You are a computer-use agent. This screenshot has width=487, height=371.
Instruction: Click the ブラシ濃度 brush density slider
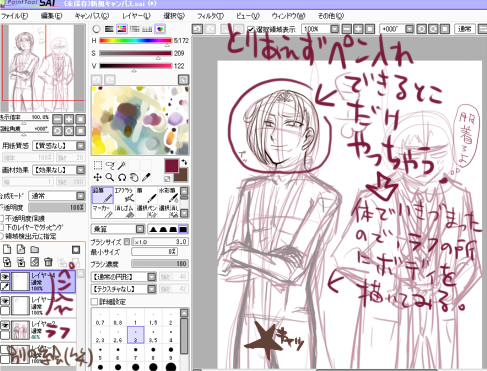click(160, 264)
